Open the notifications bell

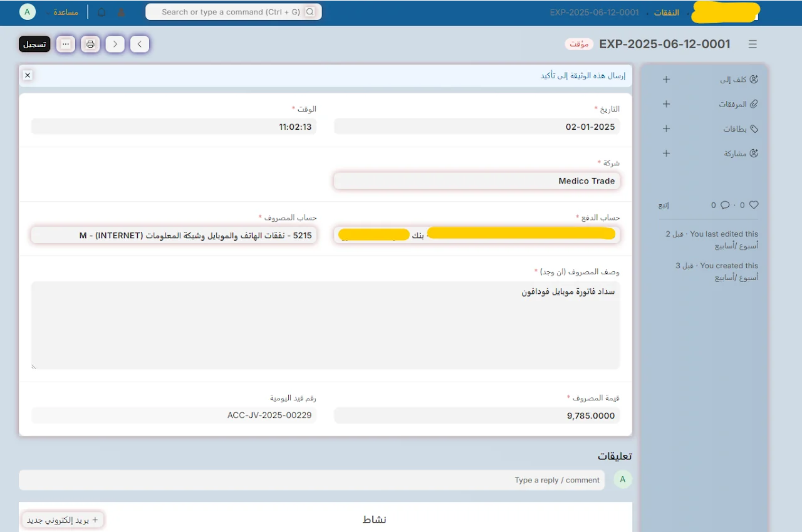click(x=102, y=12)
